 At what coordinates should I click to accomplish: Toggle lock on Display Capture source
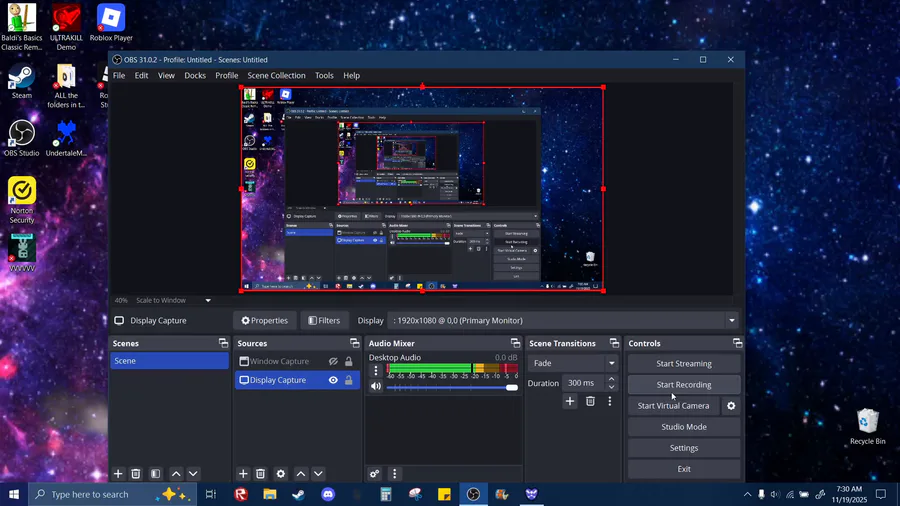pyautogui.click(x=348, y=380)
